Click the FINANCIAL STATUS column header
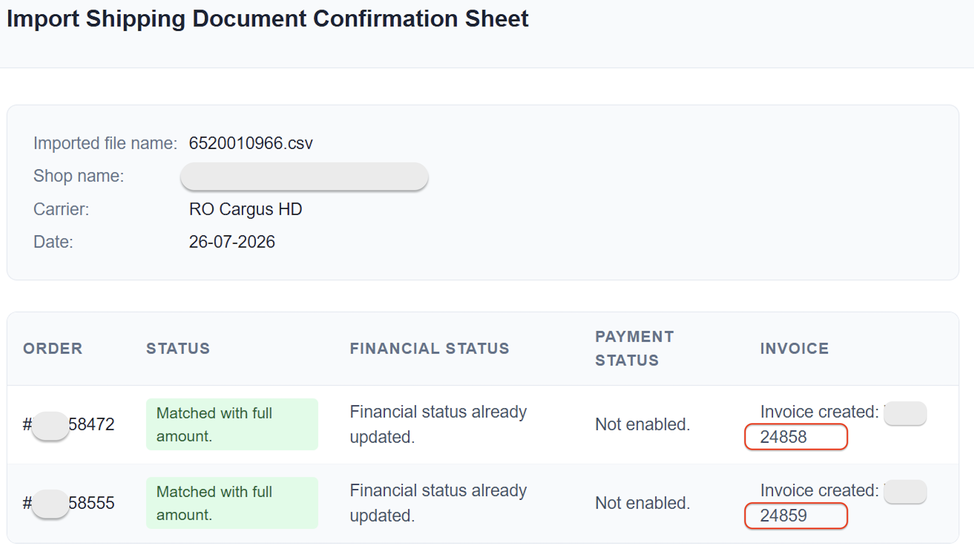This screenshot has height=560, width=974. pyautogui.click(x=430, y=349)
